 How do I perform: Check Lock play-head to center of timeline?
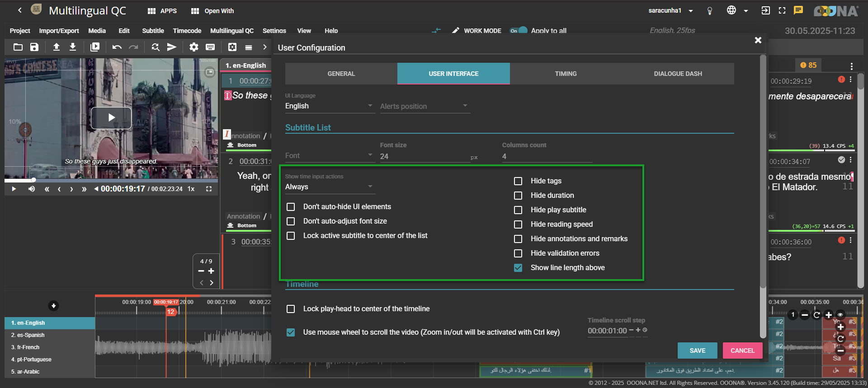[x=291, y=309]
